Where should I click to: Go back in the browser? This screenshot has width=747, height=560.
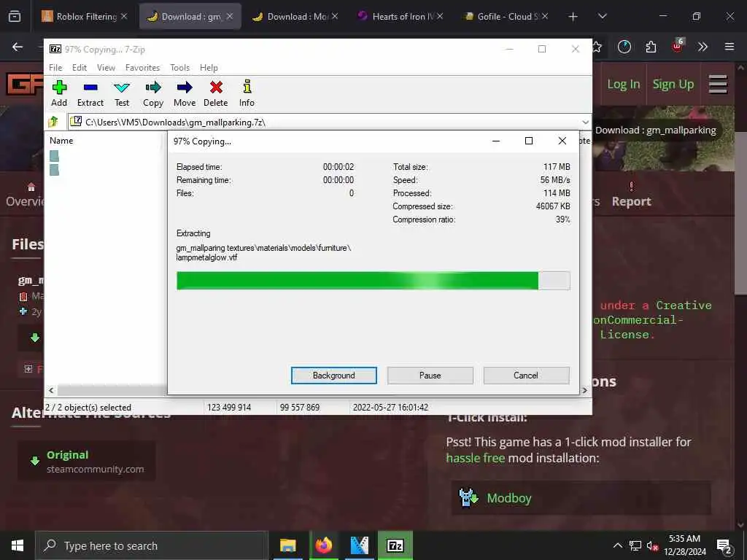[x=18, y=47]
